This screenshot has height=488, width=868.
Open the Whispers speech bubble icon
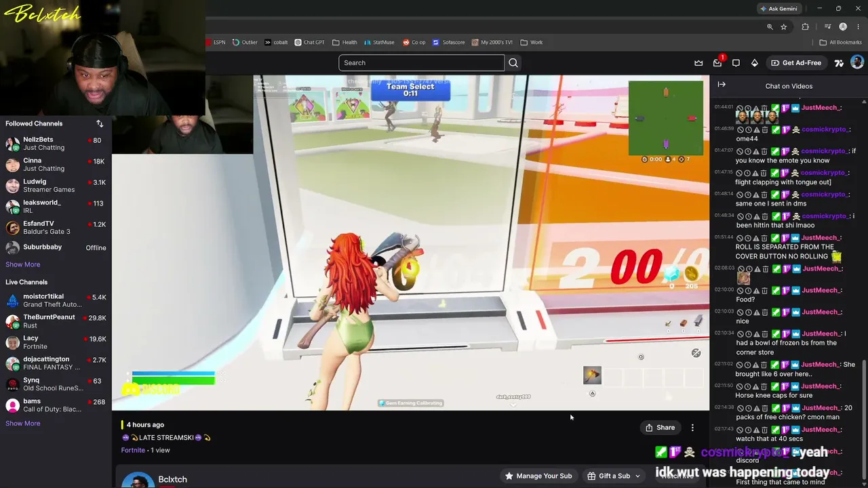tap(736, 63)
